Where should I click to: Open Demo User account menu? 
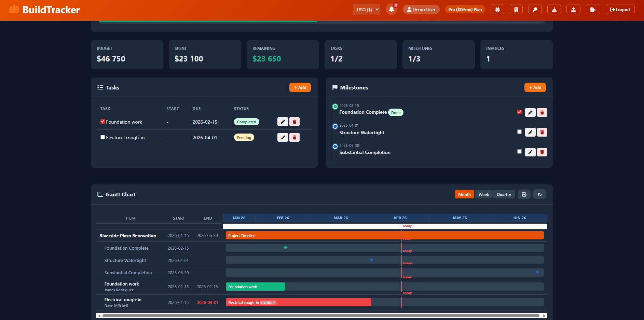[x=421, y=9]
